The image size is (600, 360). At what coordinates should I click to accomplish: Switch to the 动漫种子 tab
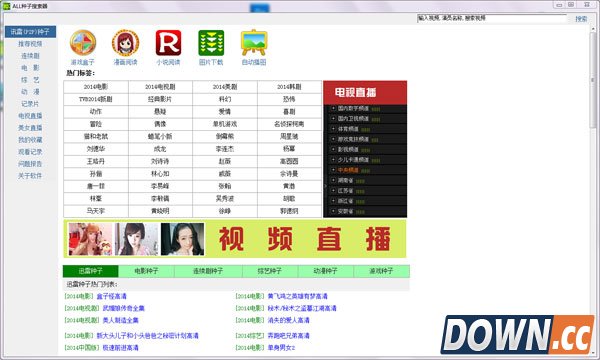326,271
